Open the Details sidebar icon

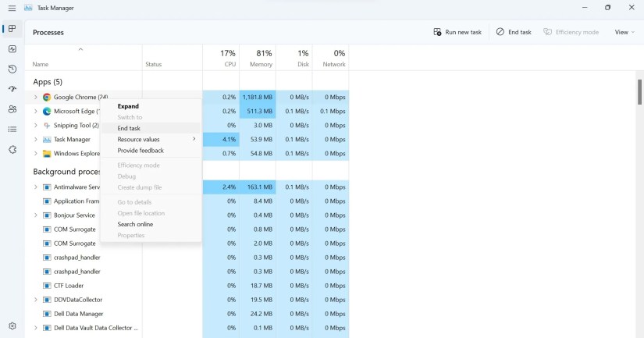click(x=12, y=130)
